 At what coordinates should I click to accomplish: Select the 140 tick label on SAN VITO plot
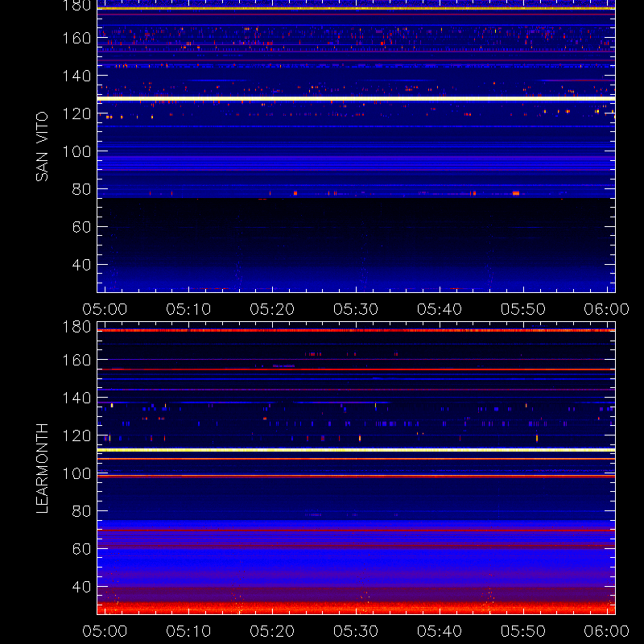pos(76,76)
